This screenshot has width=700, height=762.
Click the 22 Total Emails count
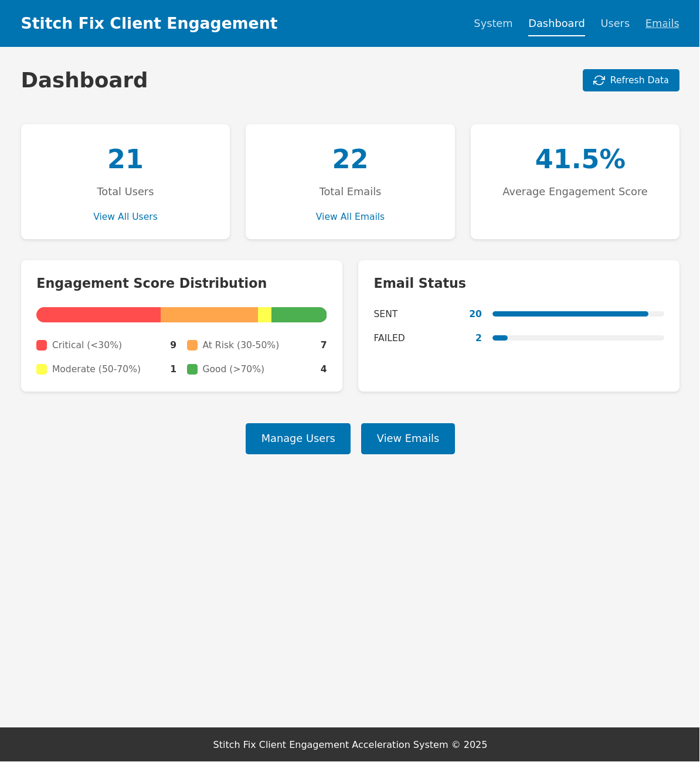click(350, 159)
